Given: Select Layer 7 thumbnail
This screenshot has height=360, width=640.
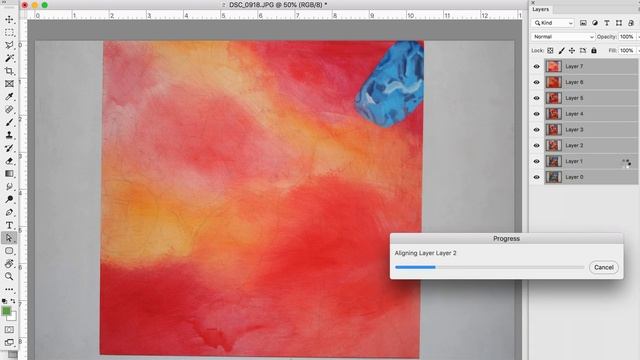Looking at the screenshot, I should (x=553, y=67).
